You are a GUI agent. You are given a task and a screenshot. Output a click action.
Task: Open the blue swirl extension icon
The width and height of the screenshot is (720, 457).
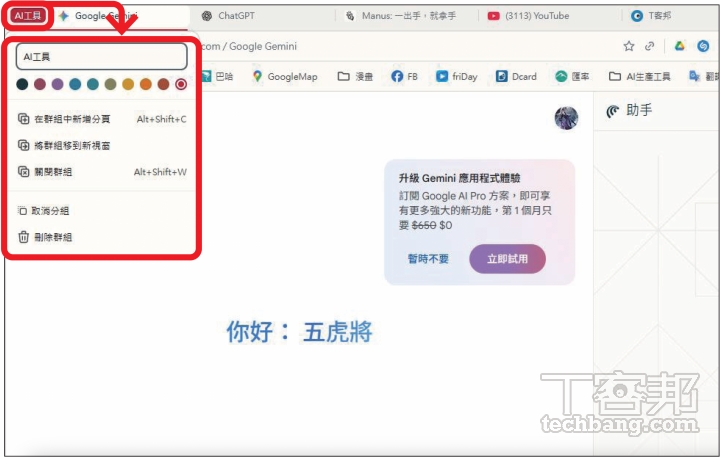pyautogui.click(x=703, y=46)
